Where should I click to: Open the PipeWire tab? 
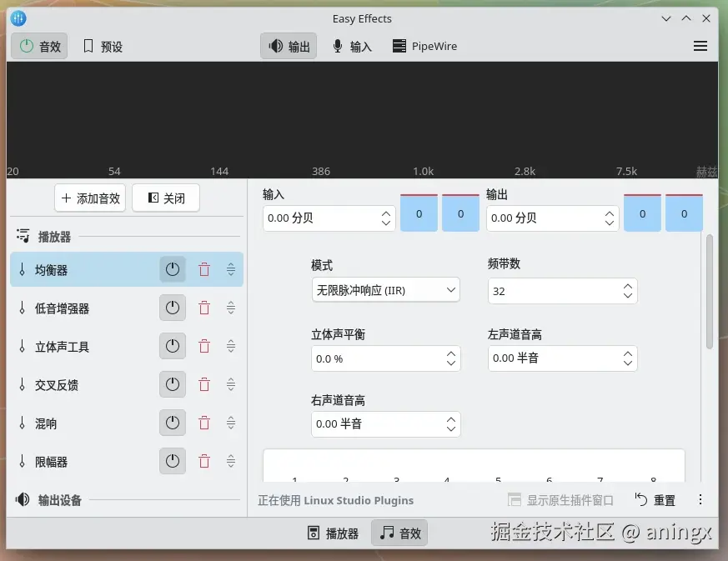click(x=424, y=46)
